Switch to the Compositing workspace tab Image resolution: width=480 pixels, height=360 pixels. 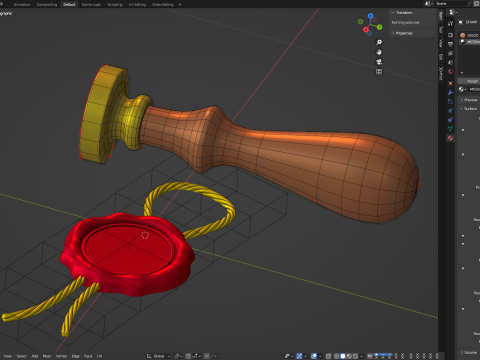pyautogui.click(x=47, y=4)
